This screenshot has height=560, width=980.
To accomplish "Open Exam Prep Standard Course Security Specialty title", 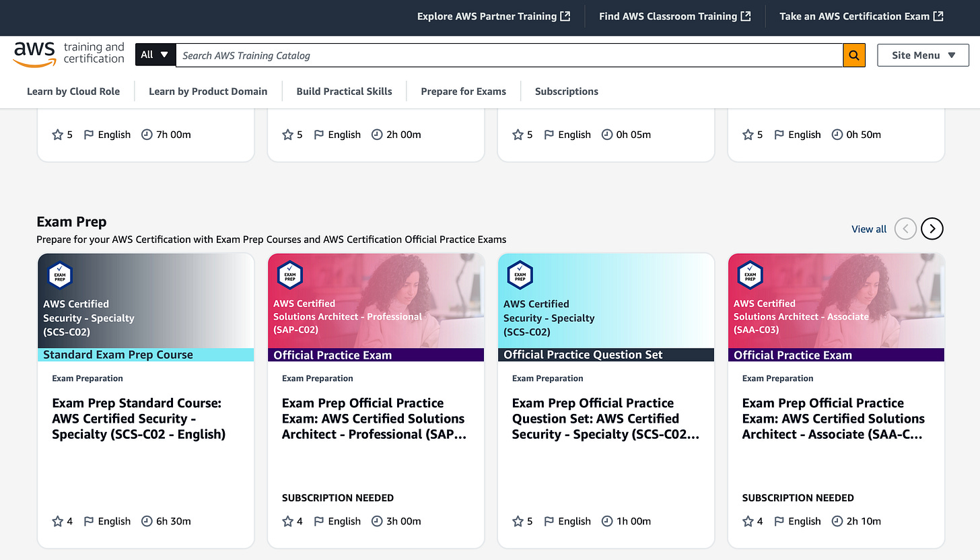I will (x=139, y=419).
